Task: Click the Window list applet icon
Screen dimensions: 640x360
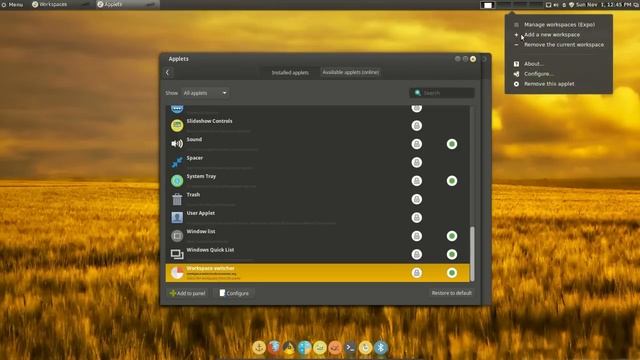Action: [177, 236]
